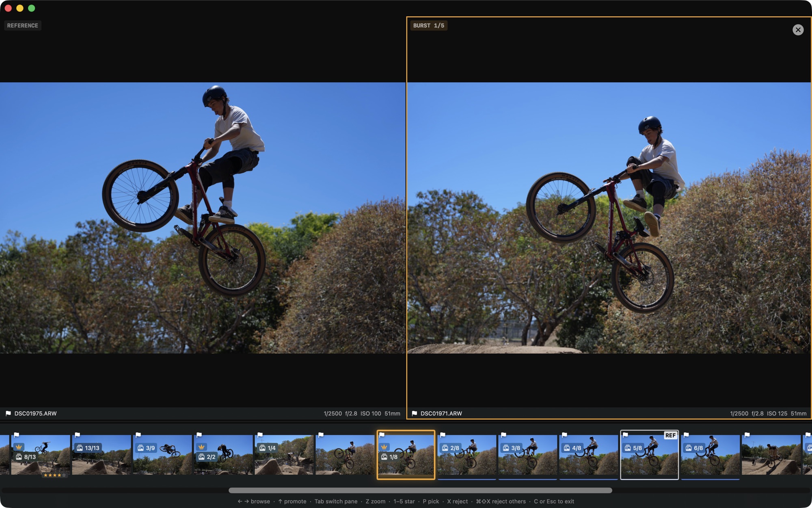The width and height of the screenshot is (812, 508).
Task: Click the 3/9 burst stack badge
Action: point(146,448)
